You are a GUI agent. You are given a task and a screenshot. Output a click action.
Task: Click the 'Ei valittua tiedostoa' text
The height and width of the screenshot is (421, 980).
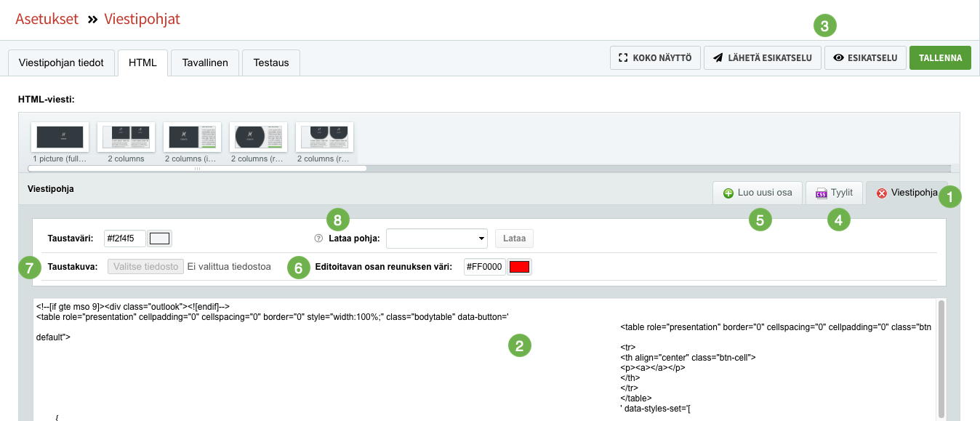click(229, 267)
